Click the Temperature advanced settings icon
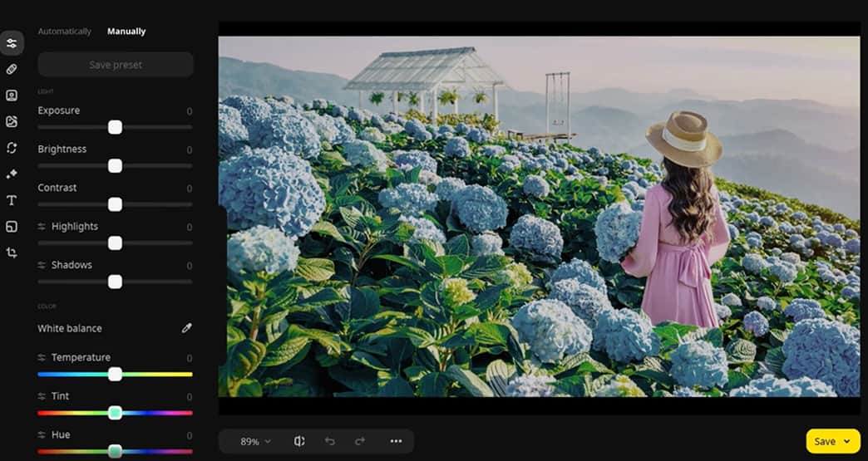Image resolution: width=868 pixels, height=461 pixels. [42, 358]
